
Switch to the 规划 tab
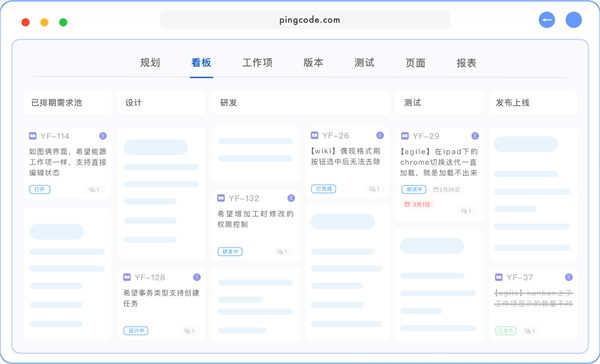[x=150, y=63]
